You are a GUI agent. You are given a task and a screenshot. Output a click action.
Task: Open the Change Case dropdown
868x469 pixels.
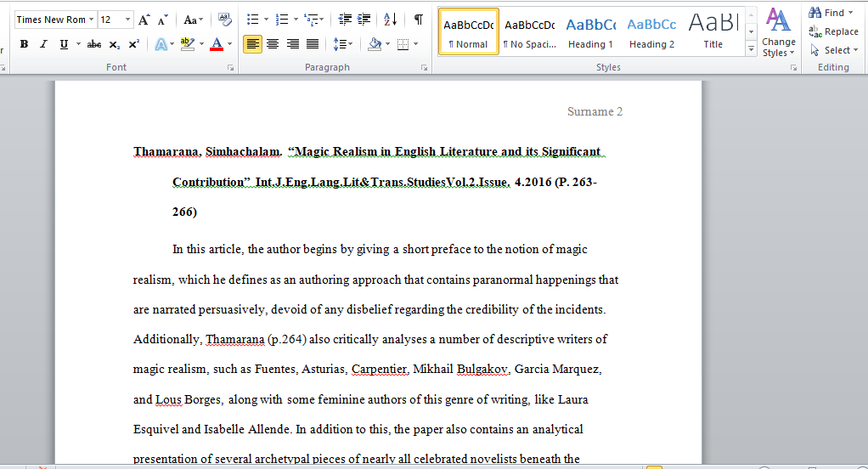click(x=193, y=20)
